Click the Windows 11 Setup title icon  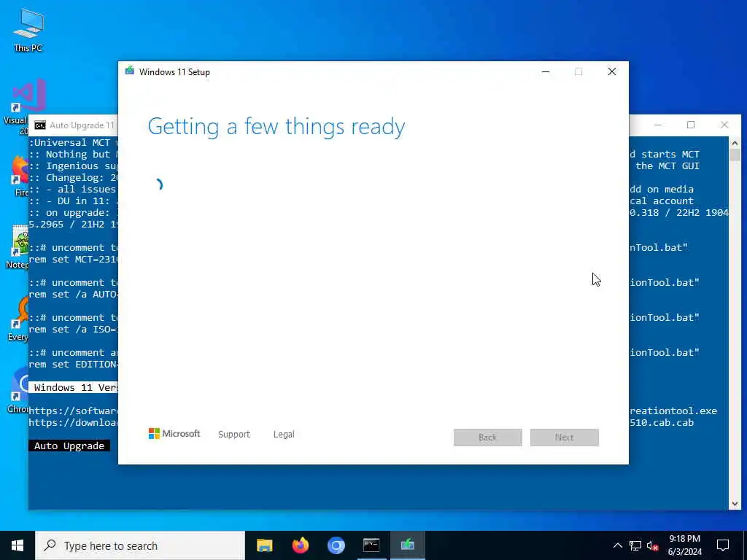point(130,71)
